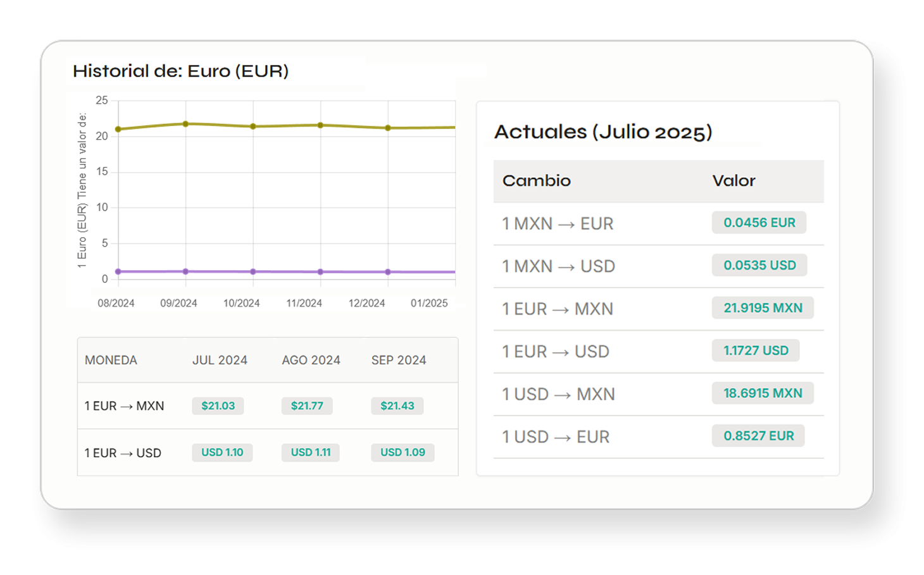Select the purple data point at 10/2024
Viewport: 924px width, 575px height.
(x=253, y=271)
